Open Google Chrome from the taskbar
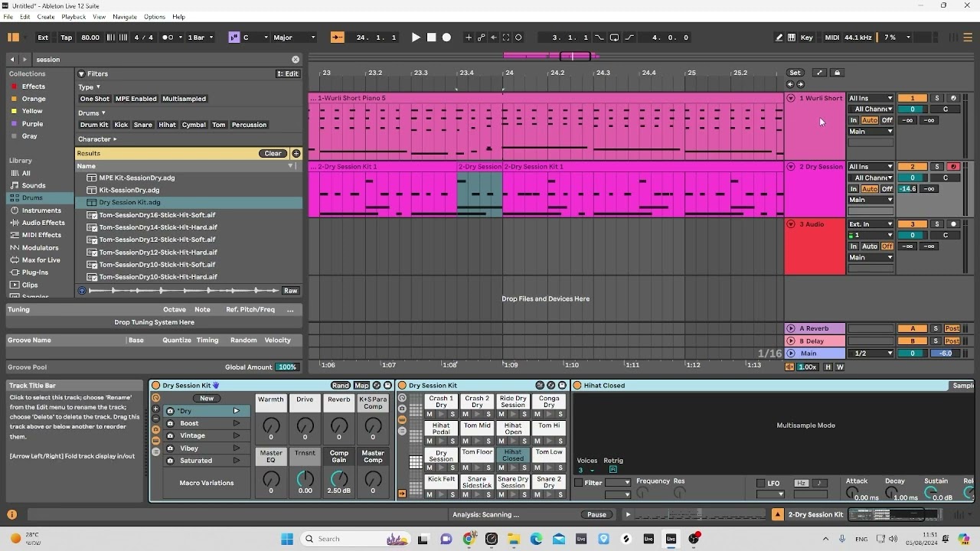 469,539
